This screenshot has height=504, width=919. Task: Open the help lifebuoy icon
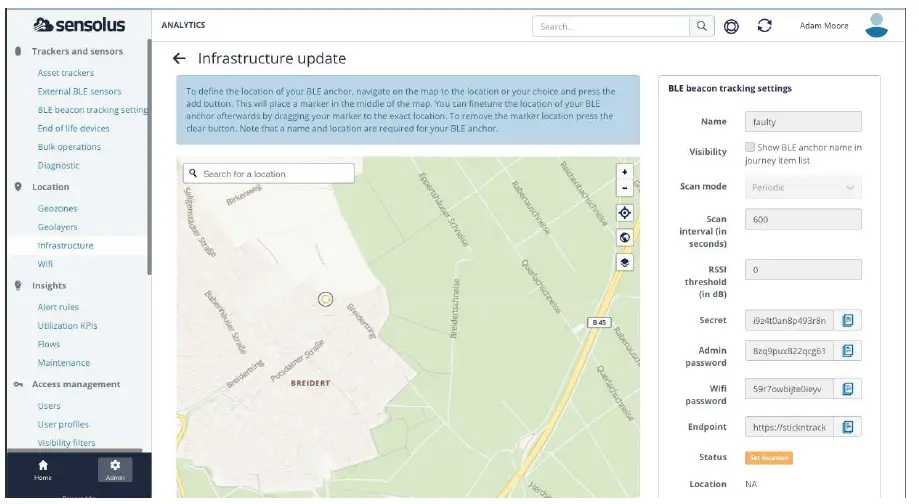731,26
